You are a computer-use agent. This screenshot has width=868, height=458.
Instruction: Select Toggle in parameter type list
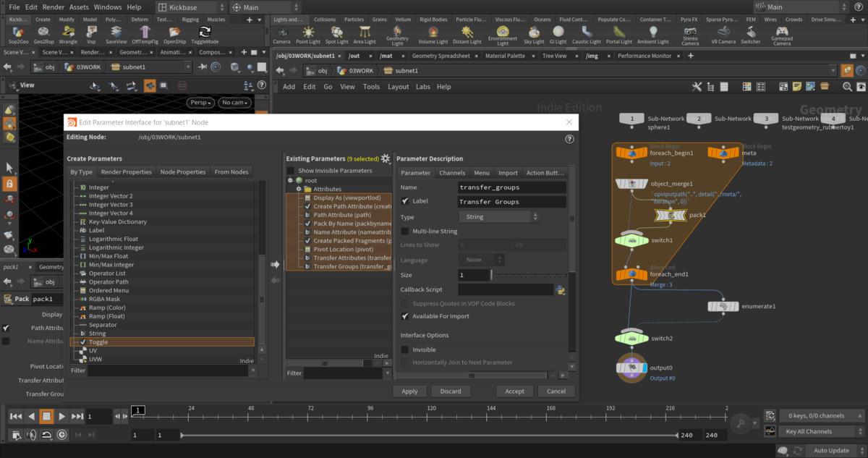[162, 342]
